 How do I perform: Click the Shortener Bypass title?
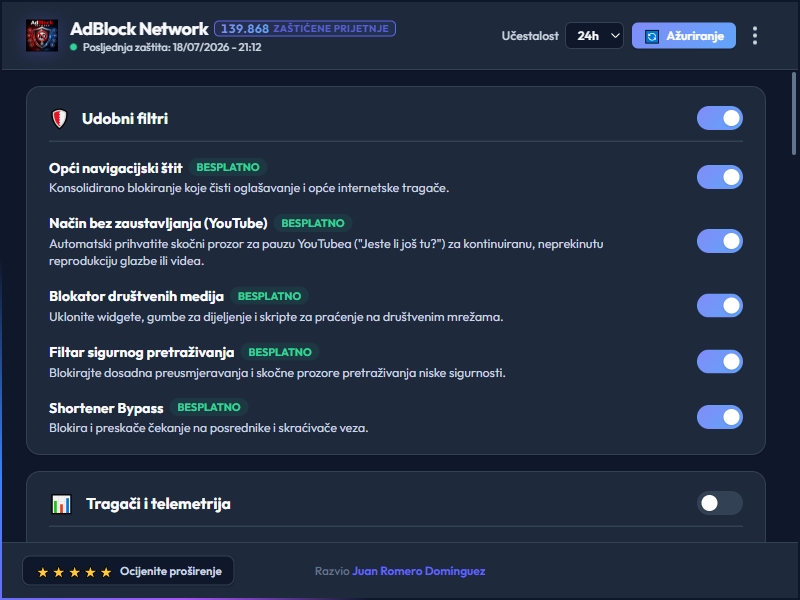[x=106, y=408]
